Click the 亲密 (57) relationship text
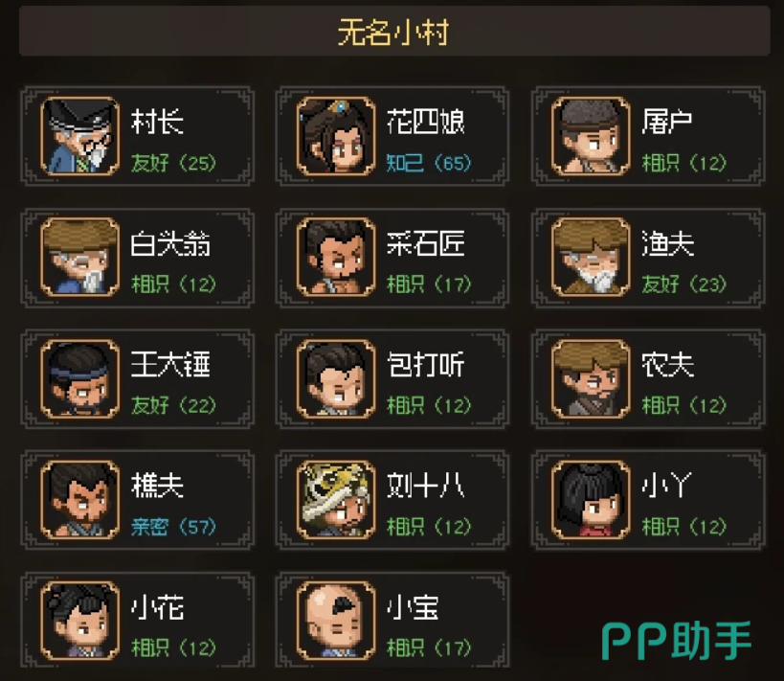 tap(173, 527)
